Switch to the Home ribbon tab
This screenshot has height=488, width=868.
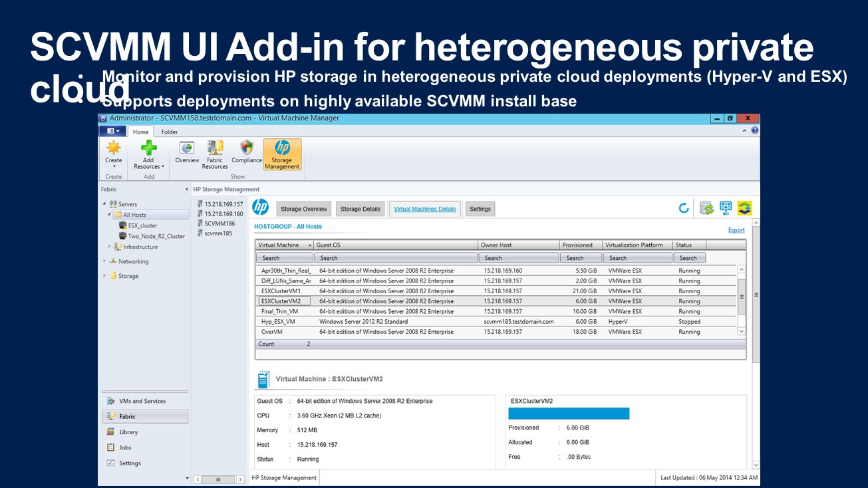tap(140, 132)
